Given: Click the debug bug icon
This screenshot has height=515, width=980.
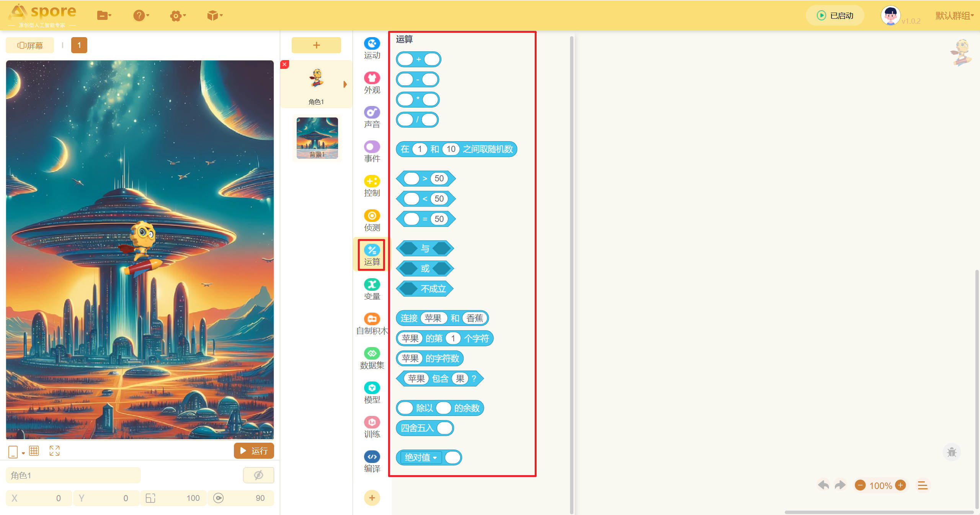Looking at the screenshot, I should [951, 452].
